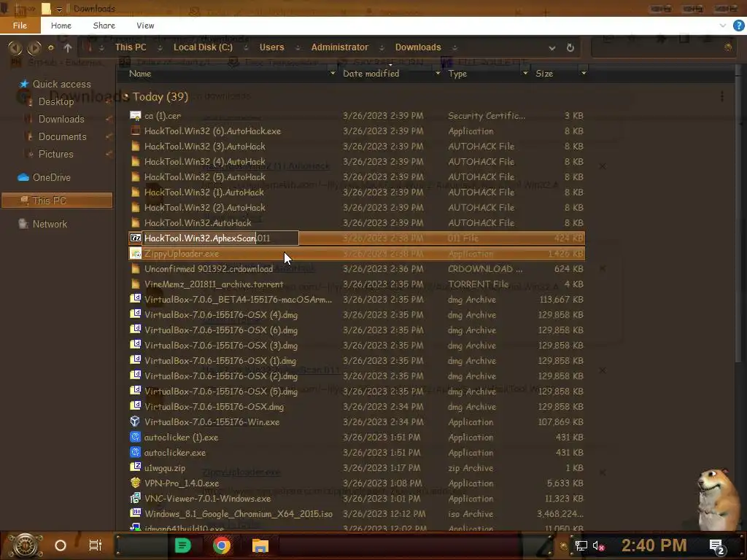Select This PC in navigation pane

(57, 201)
